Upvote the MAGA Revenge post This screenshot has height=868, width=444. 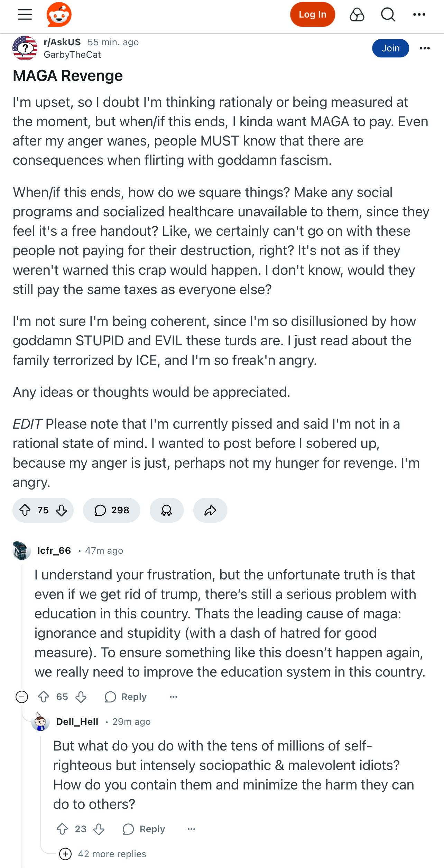[25, 510]
